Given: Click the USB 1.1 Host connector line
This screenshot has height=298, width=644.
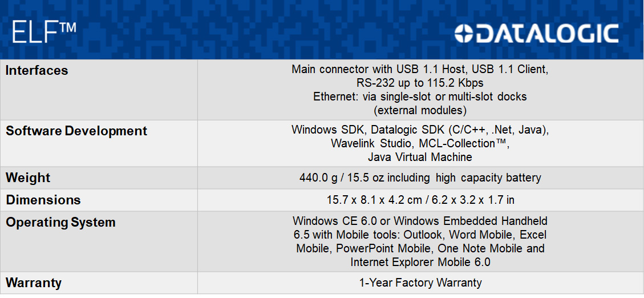Looking at the screenshot, I should coord(420,69).
